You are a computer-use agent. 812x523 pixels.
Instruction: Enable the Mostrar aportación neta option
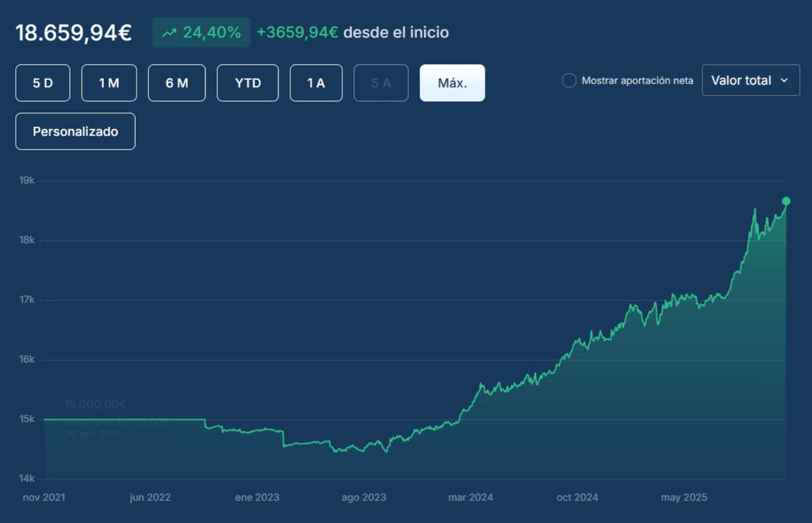tap(569, 80)
